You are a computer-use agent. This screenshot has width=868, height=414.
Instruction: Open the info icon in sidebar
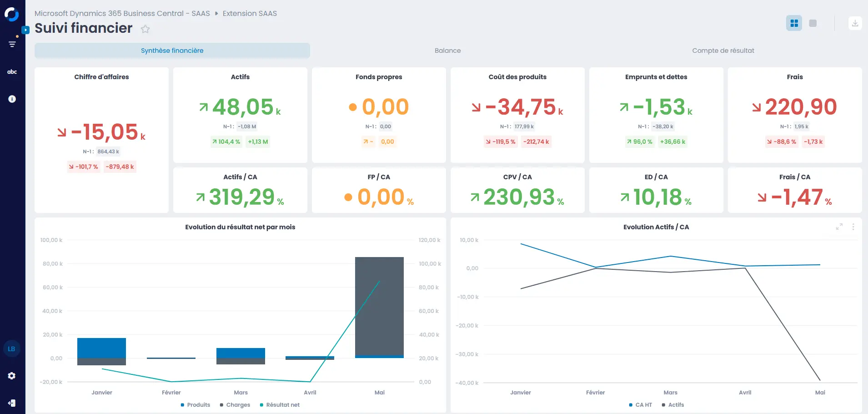pos(12,99)
